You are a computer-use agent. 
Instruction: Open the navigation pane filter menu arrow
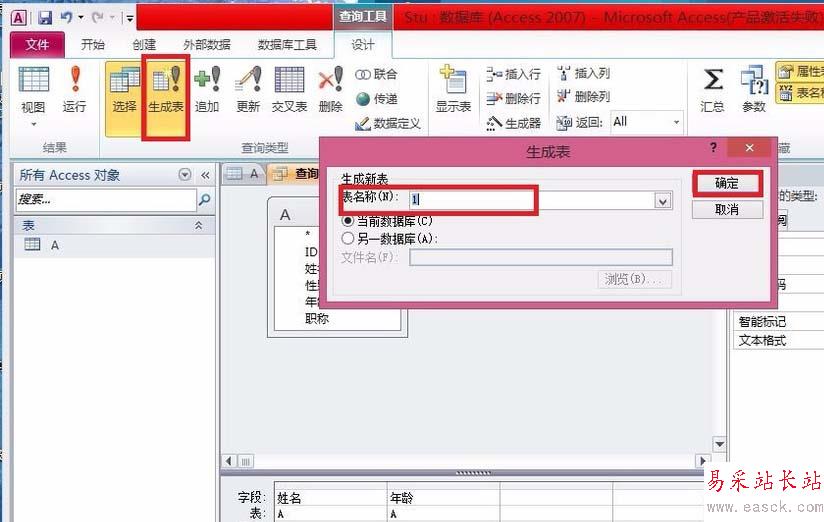(x=184, y=175)
